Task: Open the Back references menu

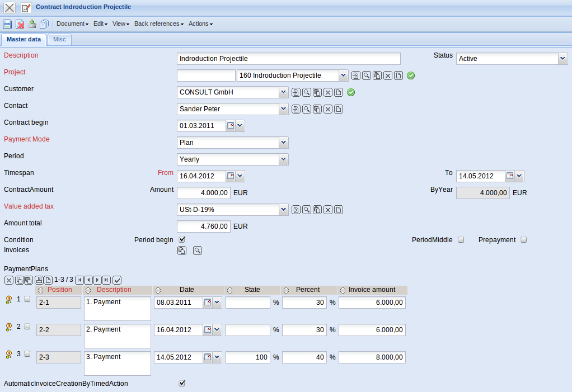Action: pyautogui.click(x=159, y=23)
